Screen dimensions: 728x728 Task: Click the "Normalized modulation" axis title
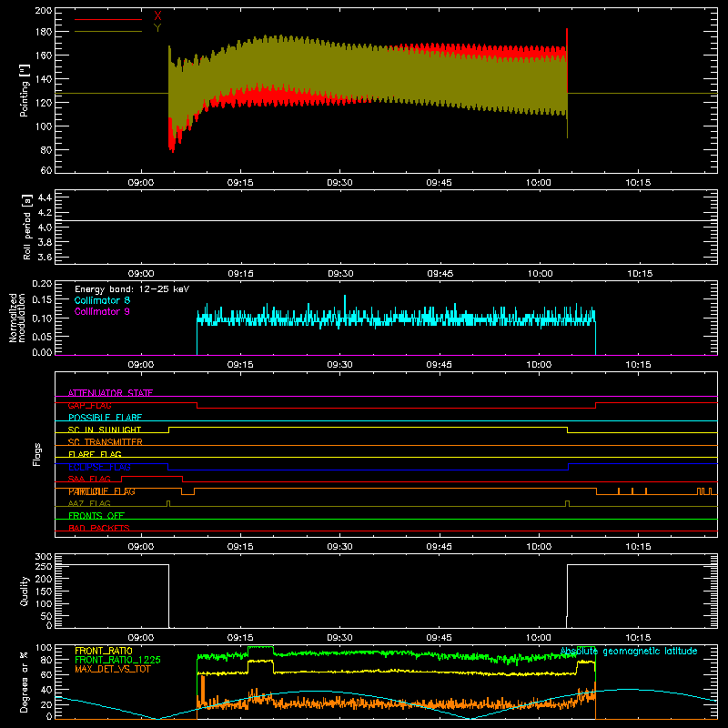[17, 318]
